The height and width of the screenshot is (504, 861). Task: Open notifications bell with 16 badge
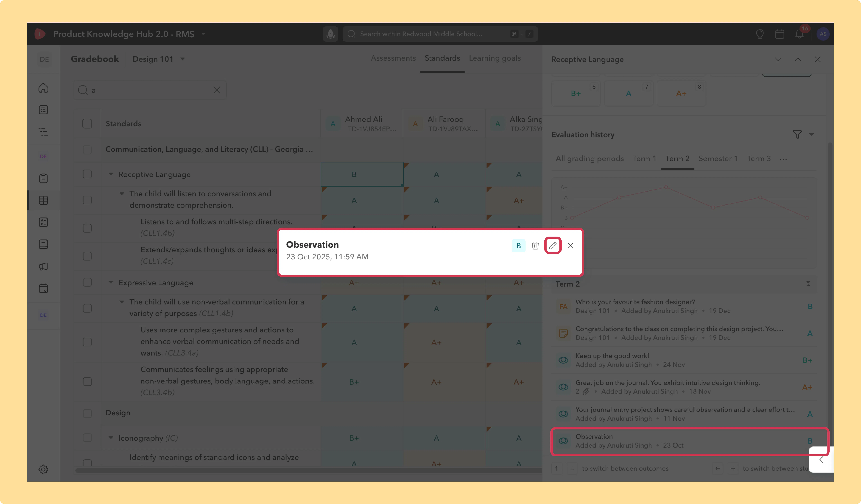click(800, 33)
